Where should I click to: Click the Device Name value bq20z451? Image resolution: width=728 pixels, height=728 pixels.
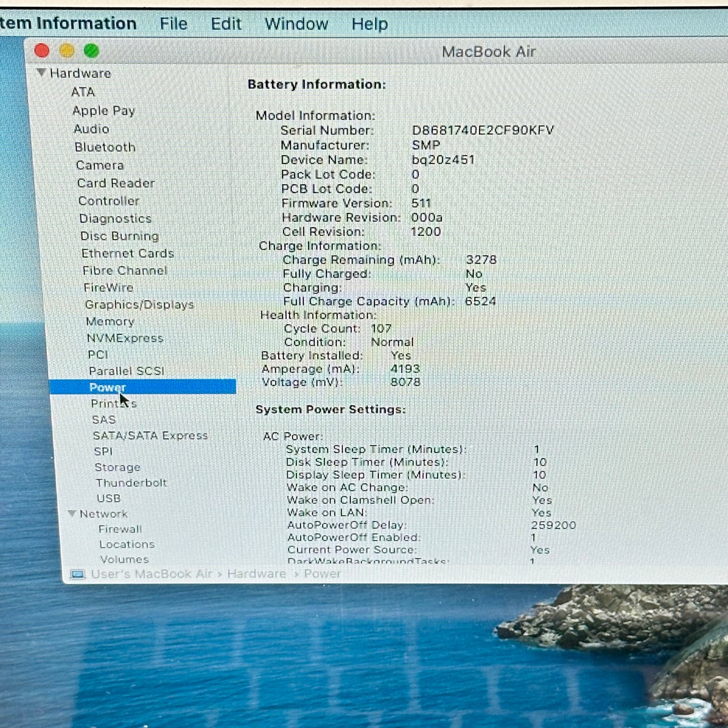(443, 160)
